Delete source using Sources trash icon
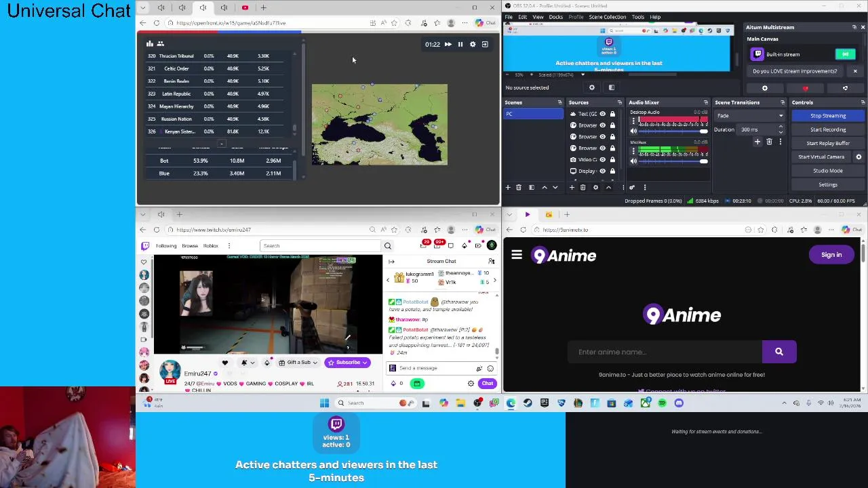The image size is (868, 488). pyautogui.click(x=583, y=187)
